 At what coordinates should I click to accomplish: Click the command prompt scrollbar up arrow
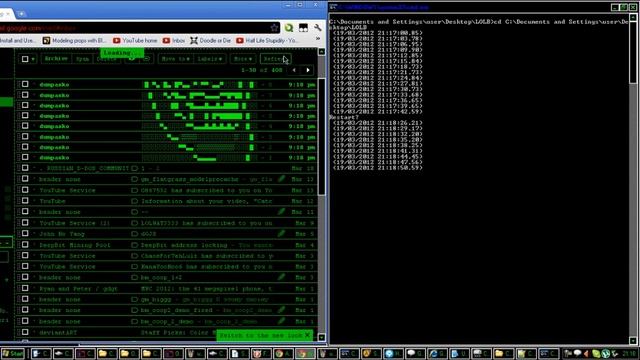tap(633, 17)
